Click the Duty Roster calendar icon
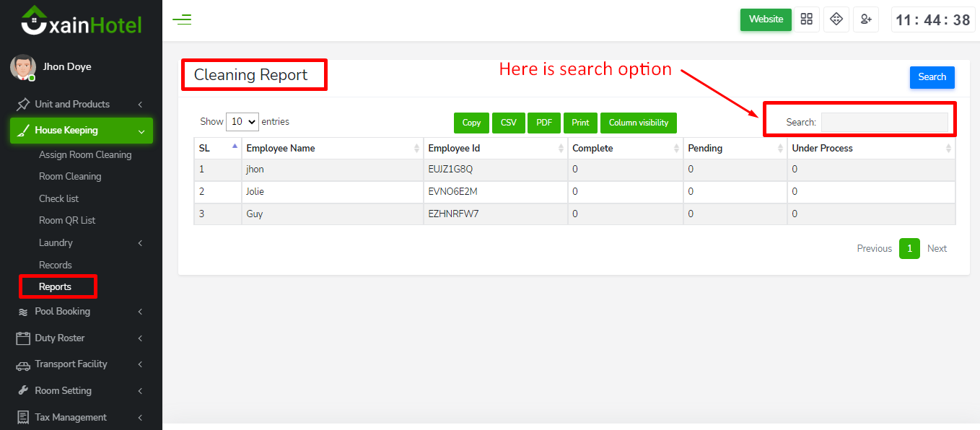This screenshot has height=430, width=980. pos(23,338)
